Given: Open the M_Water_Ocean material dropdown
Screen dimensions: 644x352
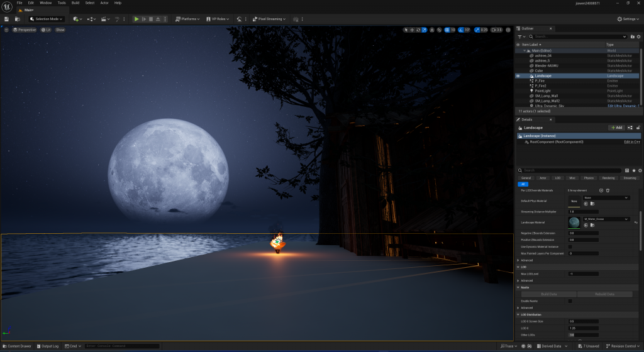Looking at the screenshot, I should [x=606, y=219].
